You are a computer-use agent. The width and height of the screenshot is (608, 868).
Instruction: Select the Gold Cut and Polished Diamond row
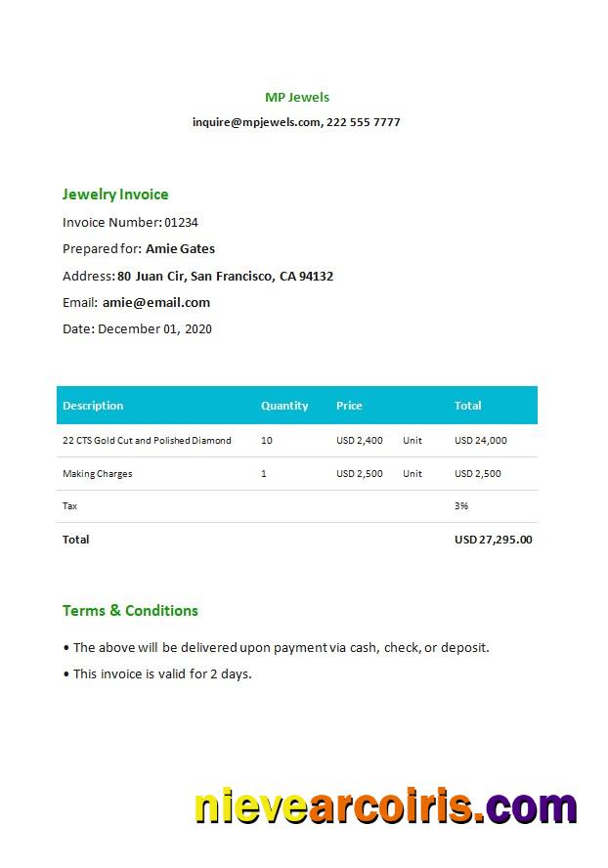[x=147, y=441]
